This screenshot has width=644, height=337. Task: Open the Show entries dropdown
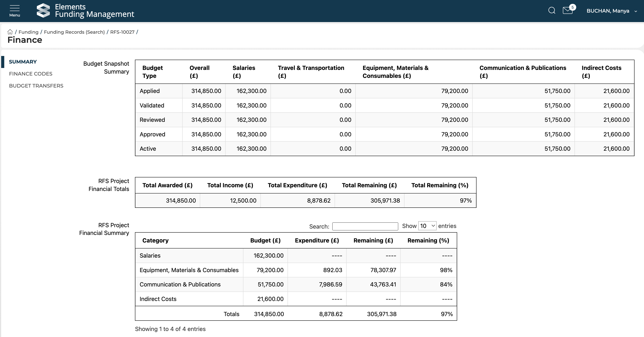[x=427, y=226]
